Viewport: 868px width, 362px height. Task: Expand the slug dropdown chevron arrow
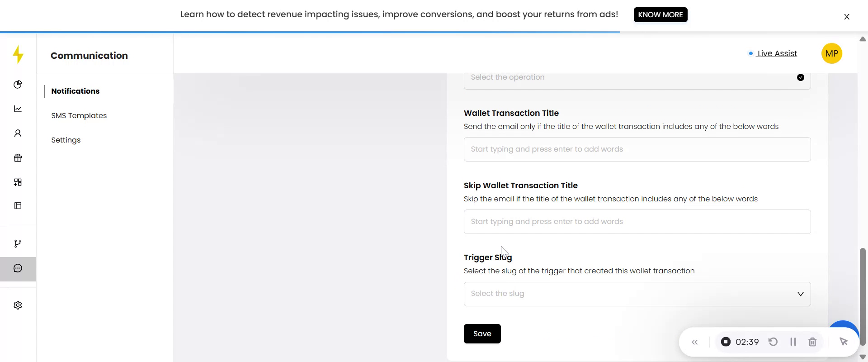click(x=800, y=294)
